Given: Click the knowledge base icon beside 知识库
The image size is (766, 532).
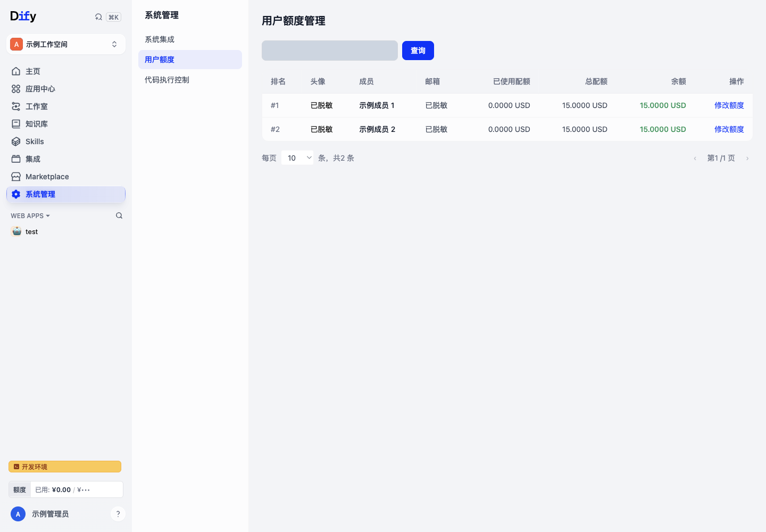Looking at the screenshot, I should tap(16, 124).
